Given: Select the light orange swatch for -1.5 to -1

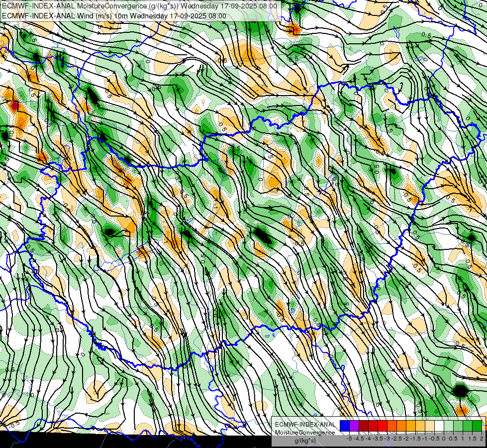Looking at the screenshot, I should click(420, 426).
